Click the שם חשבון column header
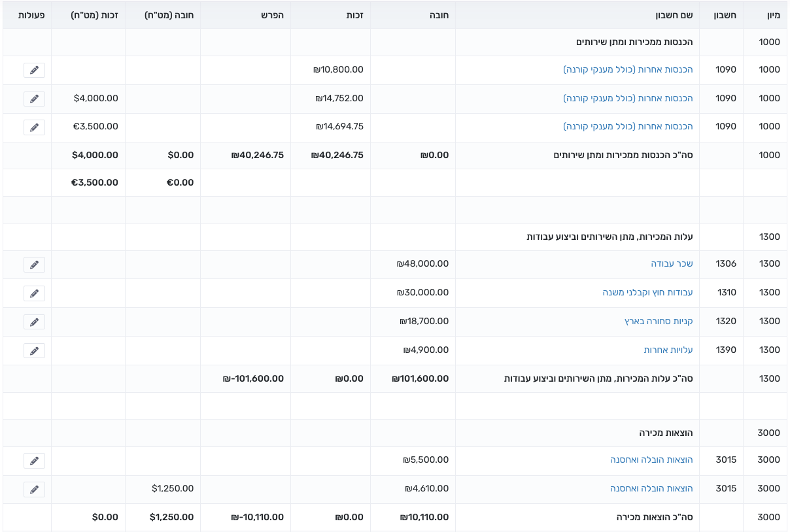 674,15
